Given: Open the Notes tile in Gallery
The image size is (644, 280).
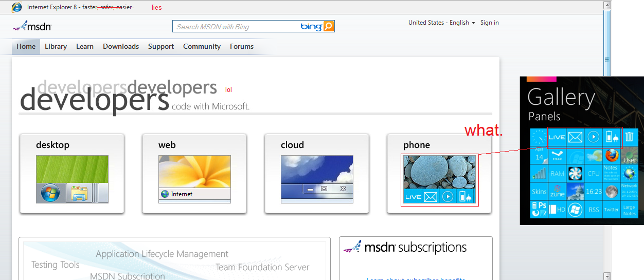Looking at the screenshot, I should (611, 173).
